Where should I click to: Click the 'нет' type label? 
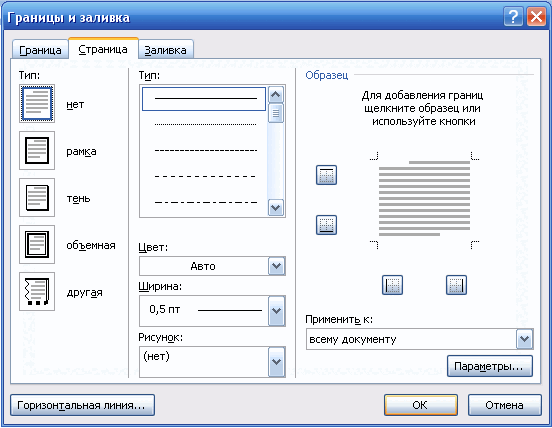click(75, 105)
